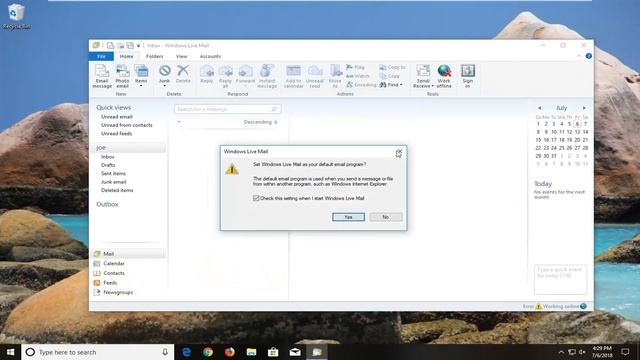Click the quick event input box

[x=560, y=280]
